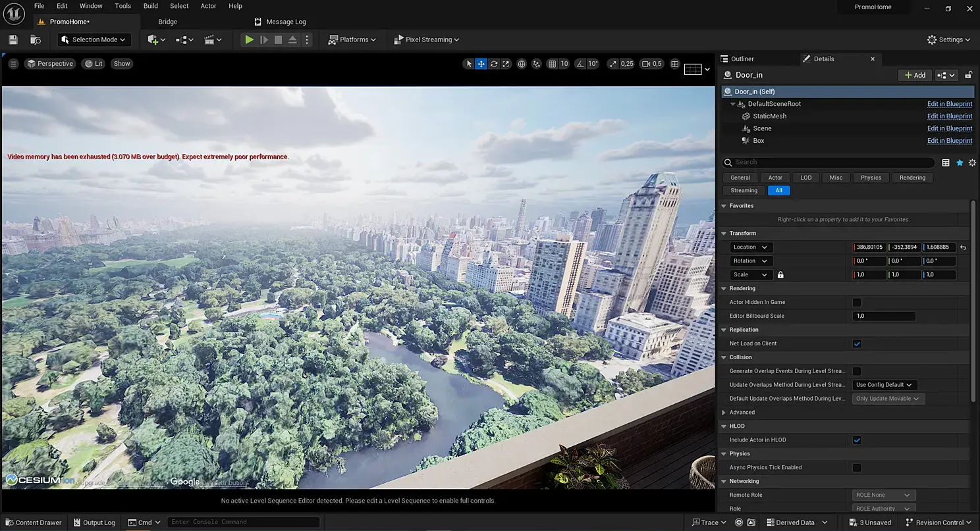Image resolution: width=980 pixels, height=531 pixels.
Task: Collapse the Transform section
Action: coord(724,234)
